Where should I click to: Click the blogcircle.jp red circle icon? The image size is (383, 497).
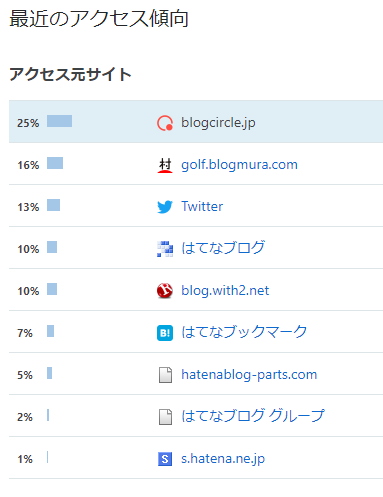click(165, 123)
